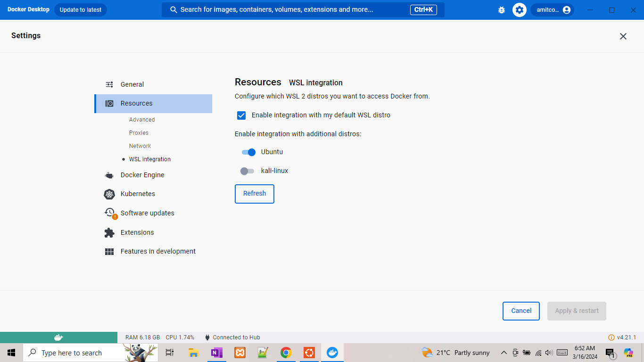This screenshot has height=362, width=644.
Task: Open Software updates clock icon
Action: (x=110, y=214)
